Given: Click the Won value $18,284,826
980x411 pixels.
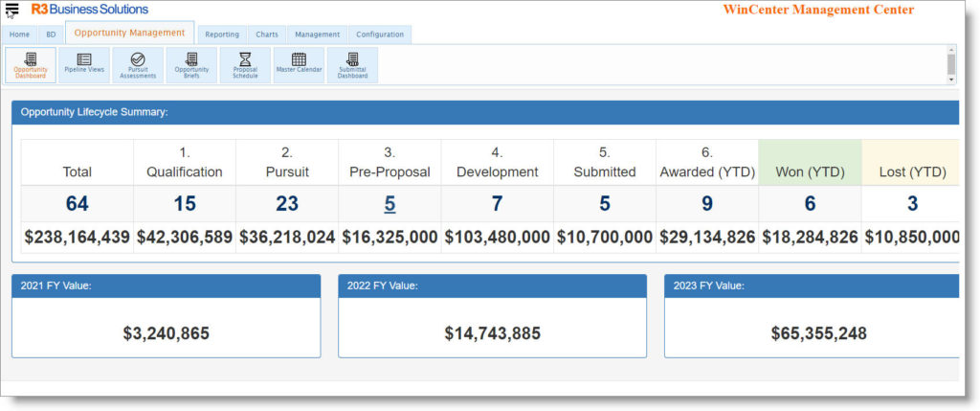Looking at the screenshot, I should point(810,237).
